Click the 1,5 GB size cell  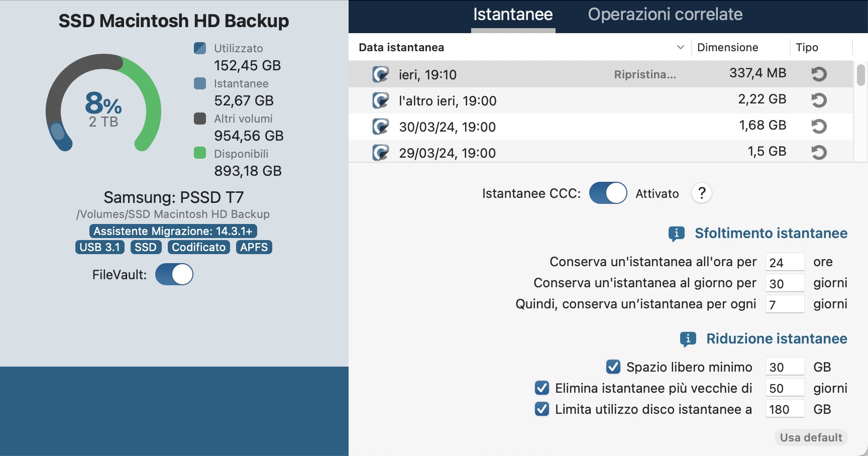point(767,152)
